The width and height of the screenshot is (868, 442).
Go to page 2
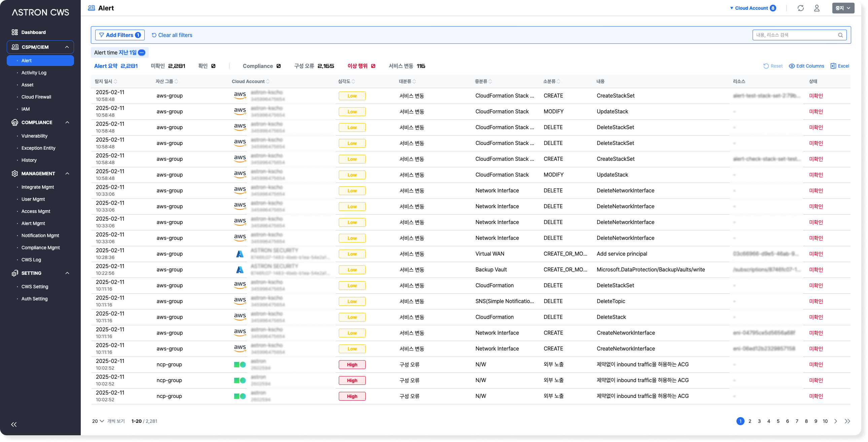(750, 421)
